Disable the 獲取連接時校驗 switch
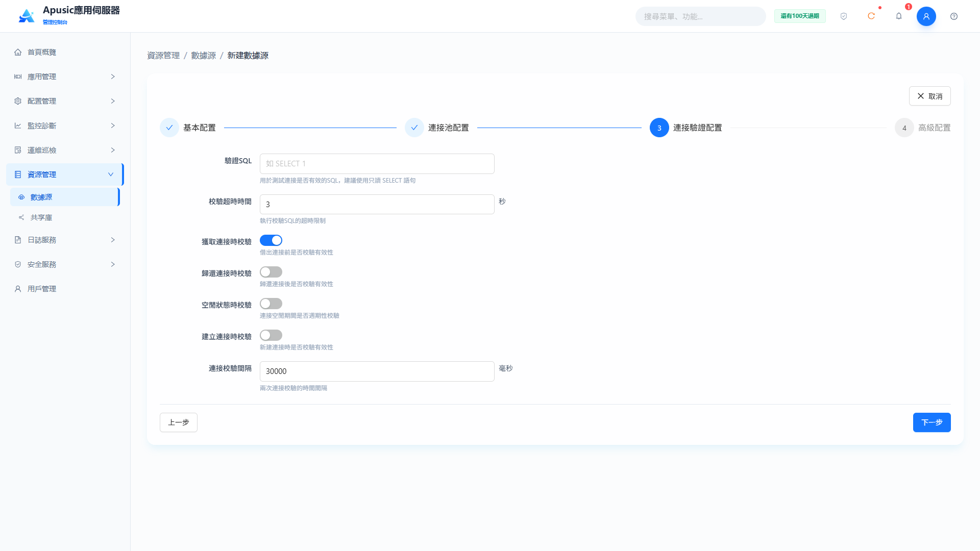The height and width of the screenshot is (551, 980). 271,240
